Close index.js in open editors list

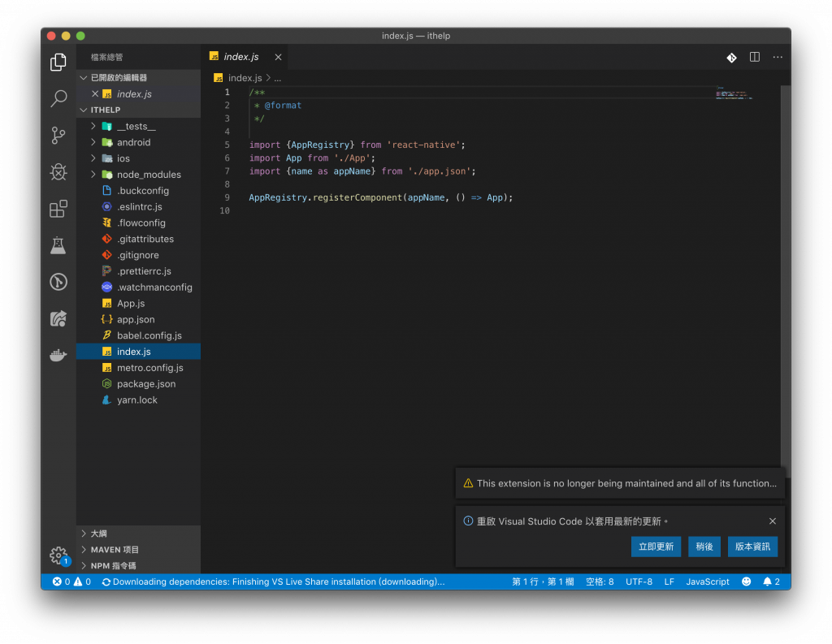click(95, 94)
